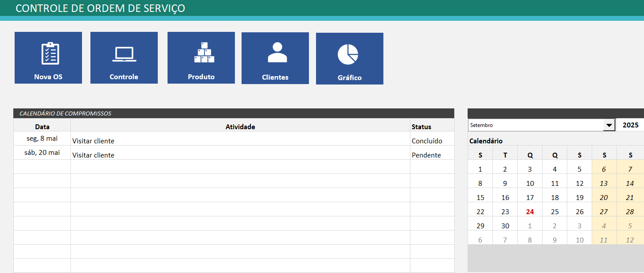The width and height of the screenshot is (644, 273).
Task: Select day 13 in the highlighted weekend column
Action: coord(604,184)
